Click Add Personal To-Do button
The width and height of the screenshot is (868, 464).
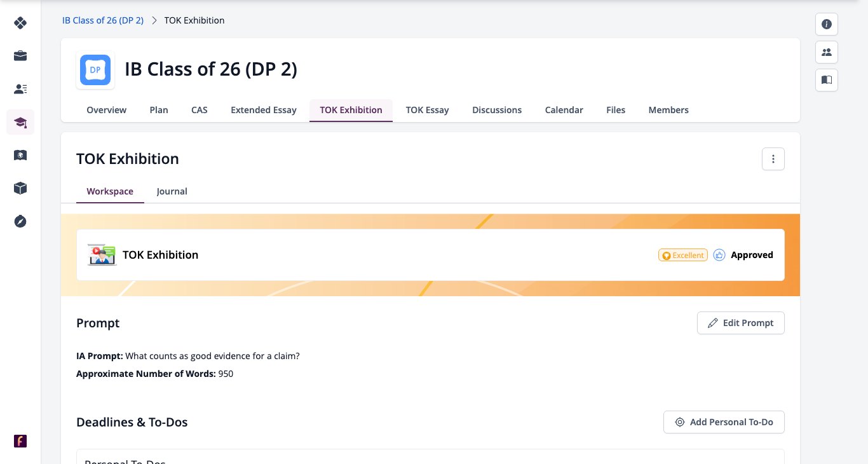click(724, 422)
